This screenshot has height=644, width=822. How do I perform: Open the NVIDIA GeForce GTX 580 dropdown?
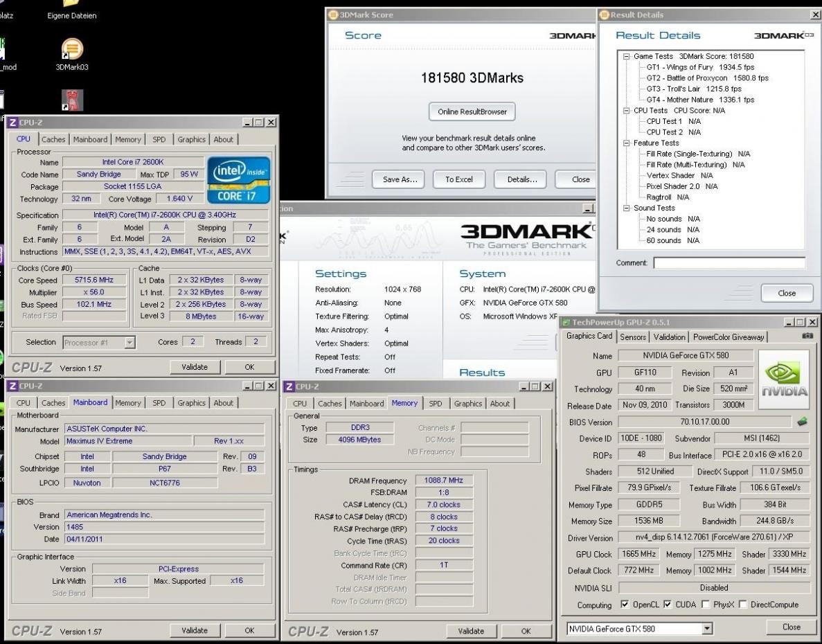(x=707, y=629)
